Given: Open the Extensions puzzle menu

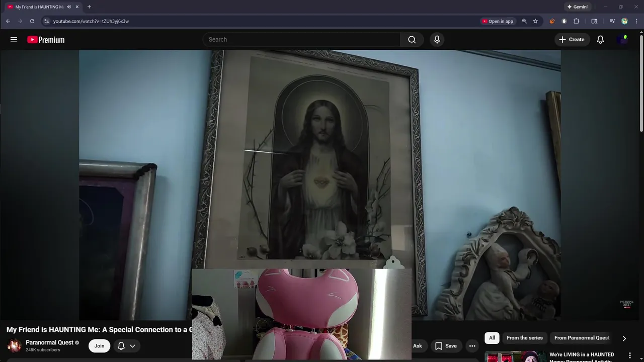Looking at the screenshot, I should [x=577, y=21].
